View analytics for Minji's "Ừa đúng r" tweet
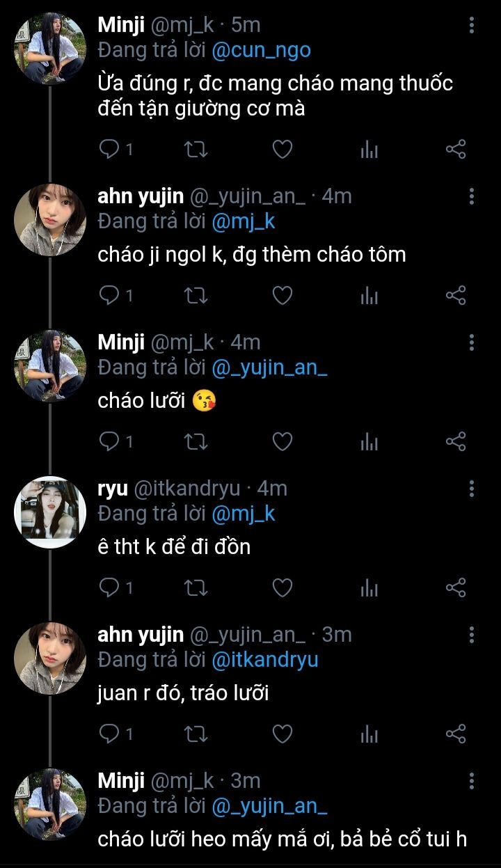This screenshot has width=501, height=868. pos(369,150)
